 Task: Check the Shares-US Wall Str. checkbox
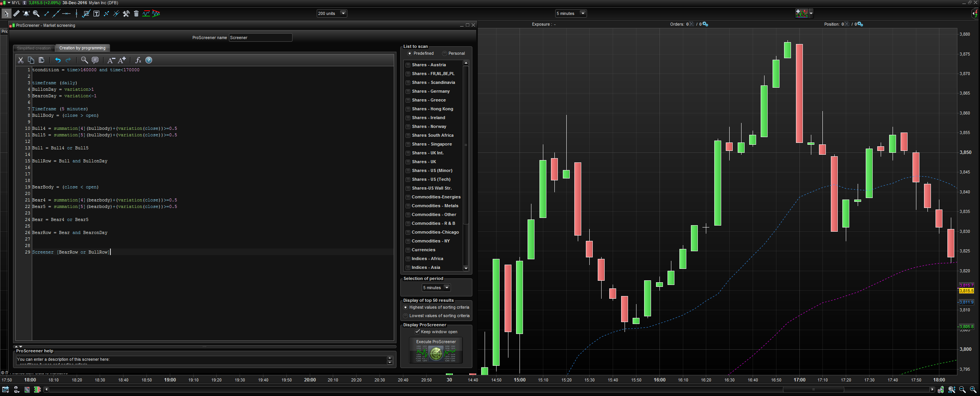pyautogui.click(x=408, y=188)
